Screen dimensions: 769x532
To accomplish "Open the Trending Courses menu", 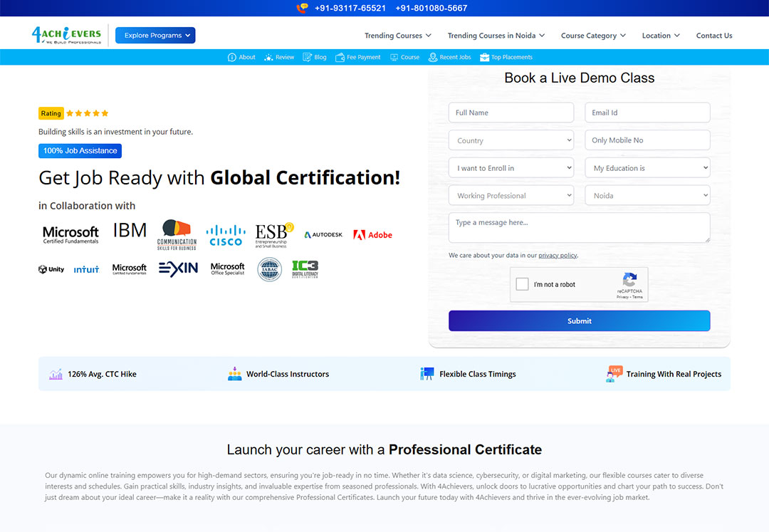I will pyautogui.click(x=398, y=36).
